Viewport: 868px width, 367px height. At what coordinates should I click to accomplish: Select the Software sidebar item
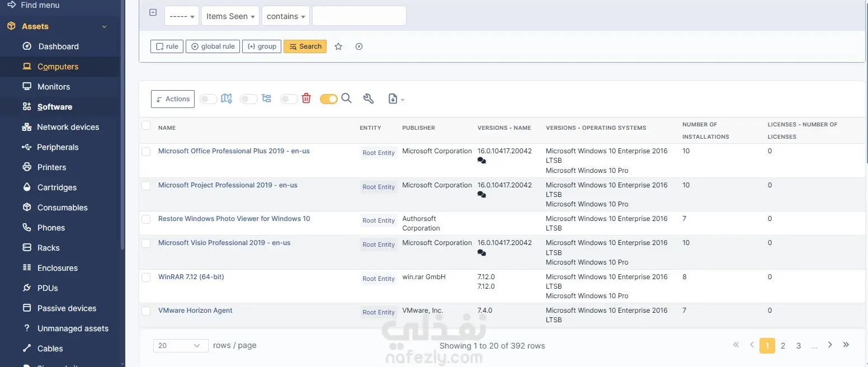54,107
